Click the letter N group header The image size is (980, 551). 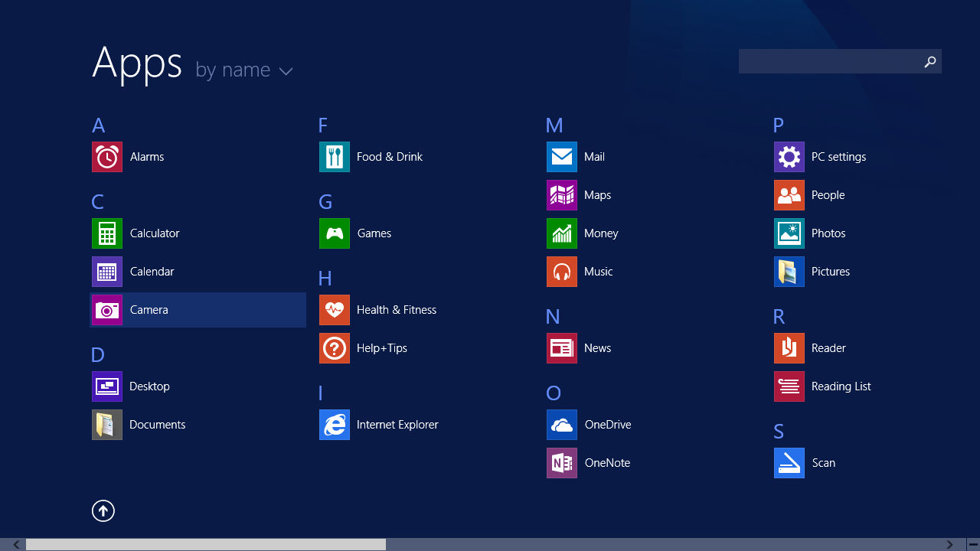click(553, 317)
